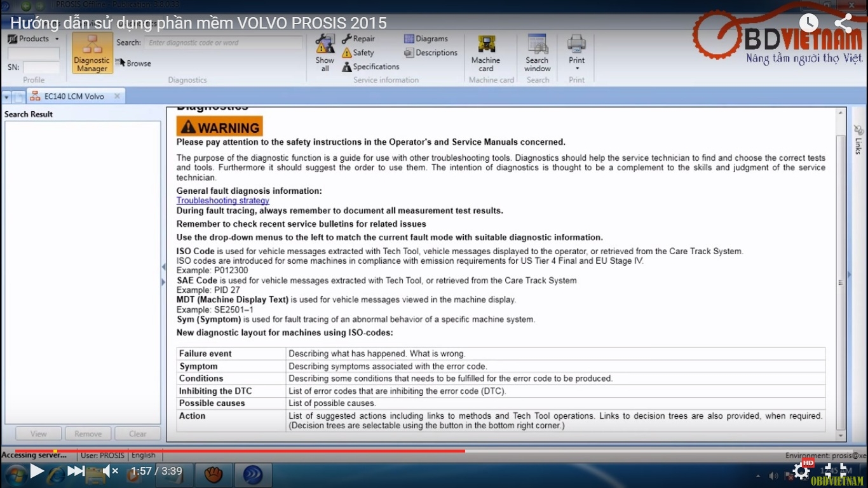The height and width of the screenshot is (488, 868).
Task: Switch to the EC140 LCM Volvo tab
Action: (74, 97)
